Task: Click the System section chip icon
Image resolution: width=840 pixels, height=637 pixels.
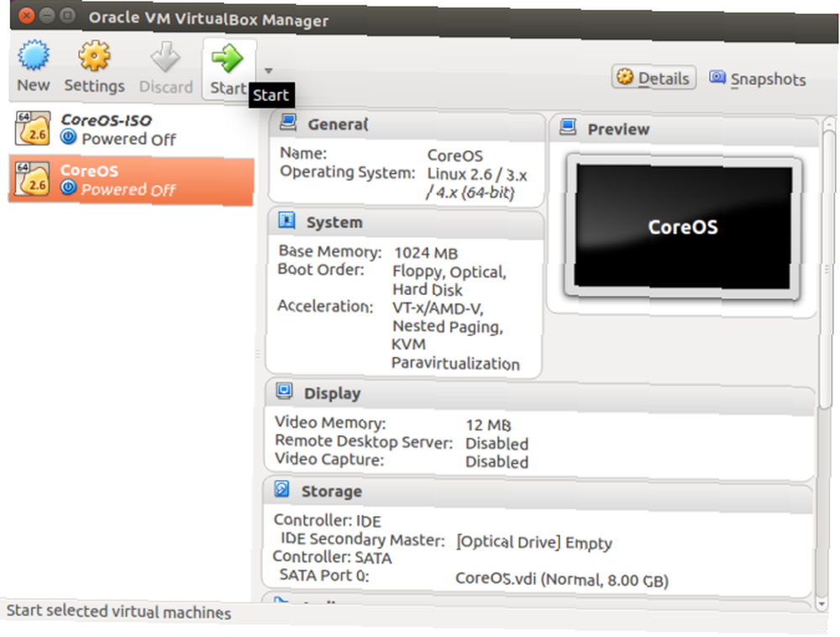Action: point(286,220)
